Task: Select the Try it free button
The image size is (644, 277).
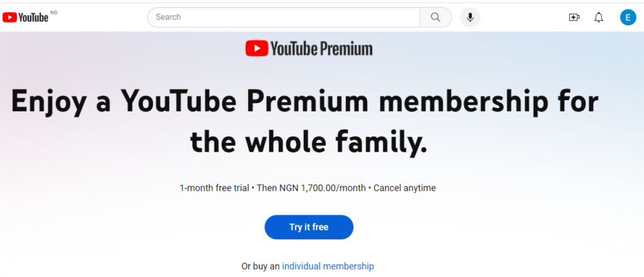Action: tap(309, 227)
